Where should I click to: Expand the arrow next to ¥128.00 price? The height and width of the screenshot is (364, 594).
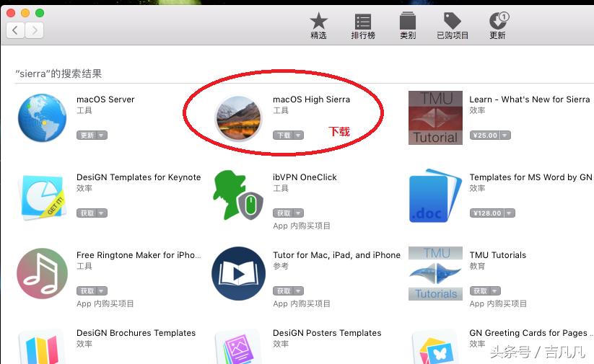(x=510, y=213)
